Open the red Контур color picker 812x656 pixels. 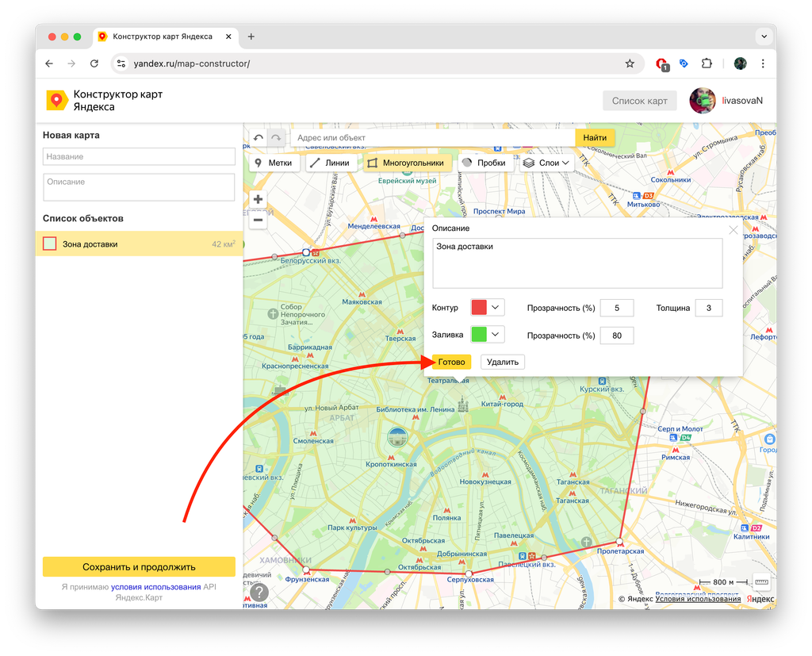[479, 307]
